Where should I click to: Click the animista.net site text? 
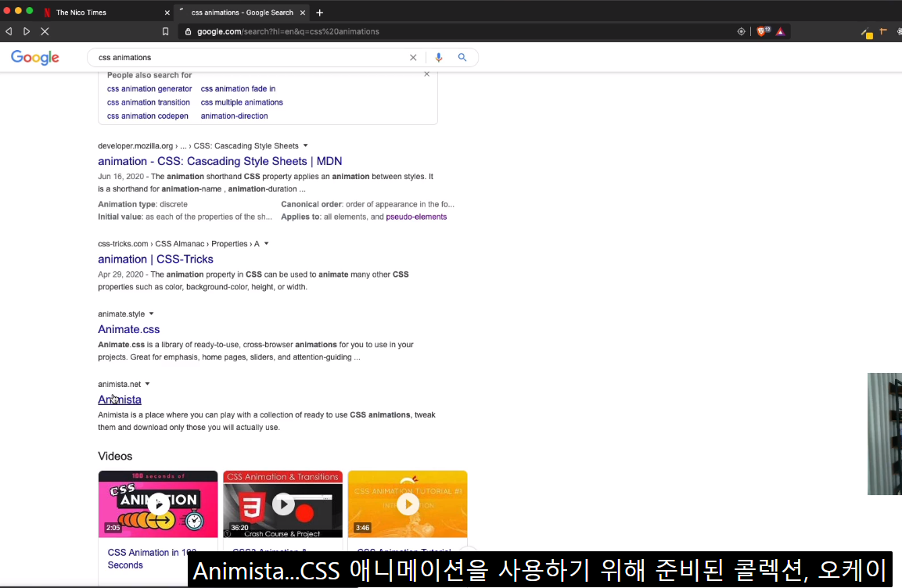119,384
